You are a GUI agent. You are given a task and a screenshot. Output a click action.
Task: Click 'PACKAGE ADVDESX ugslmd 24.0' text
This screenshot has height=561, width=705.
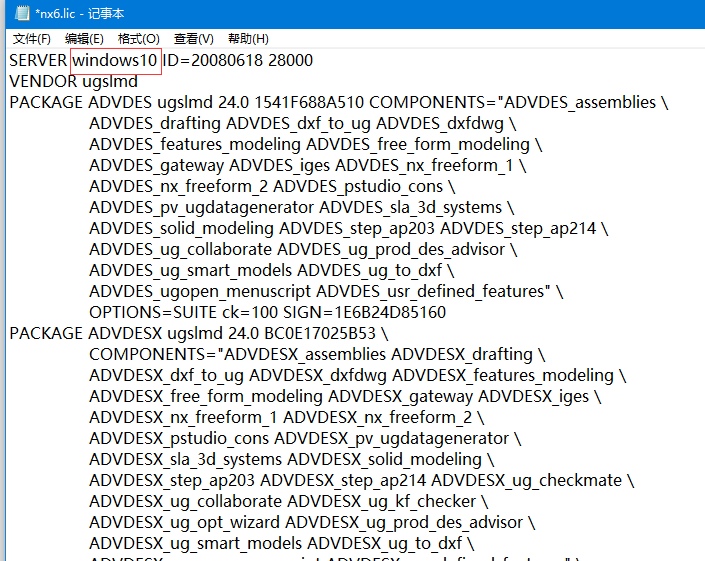(134, 334)
